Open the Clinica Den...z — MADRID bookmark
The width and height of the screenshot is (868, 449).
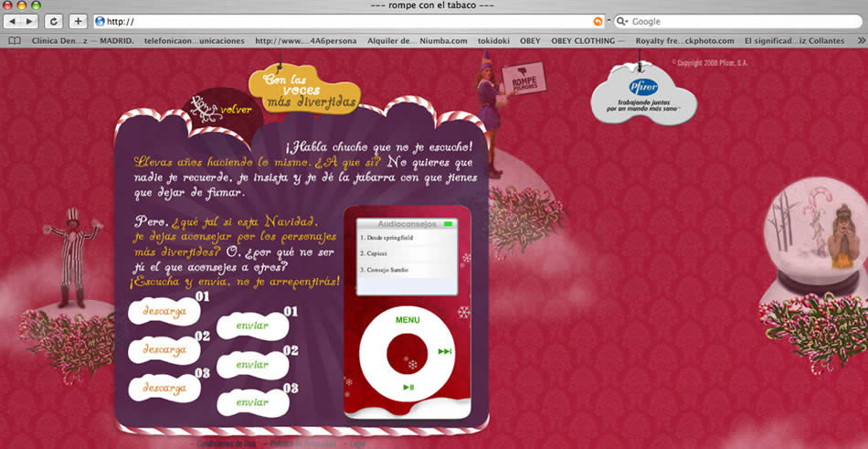[x=83, y=40]
